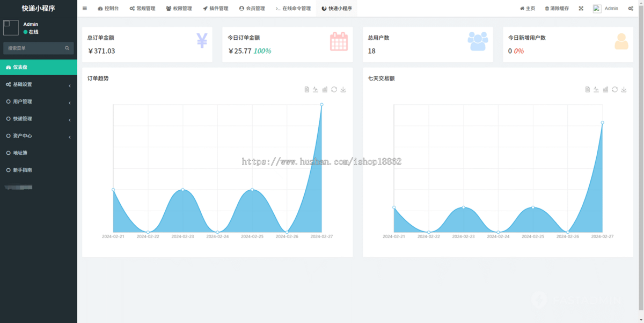Refresh the 七天交易额 chart
Image resolution: width=644 pixels, height=323 pixels.
614,89
